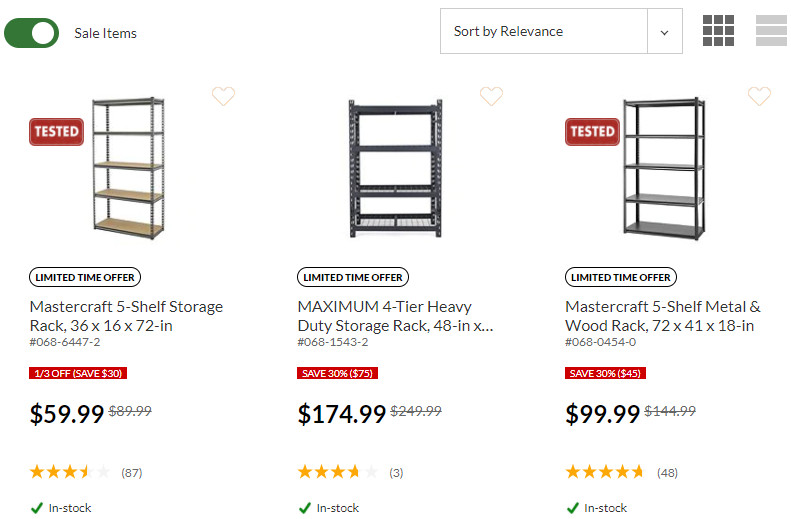Open Mastercraft 5-Shelf Storage Rack 36 x 16 link

(126, 316)
